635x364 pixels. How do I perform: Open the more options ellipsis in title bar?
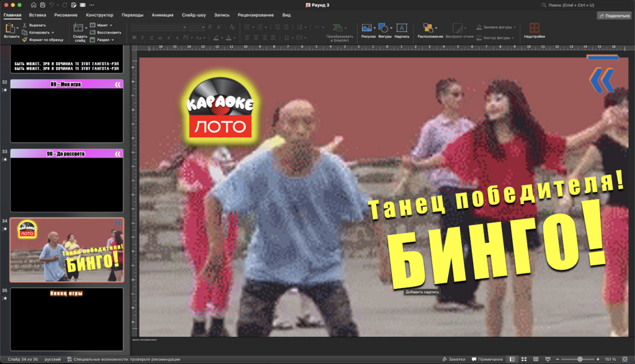(x=92, y=5)
